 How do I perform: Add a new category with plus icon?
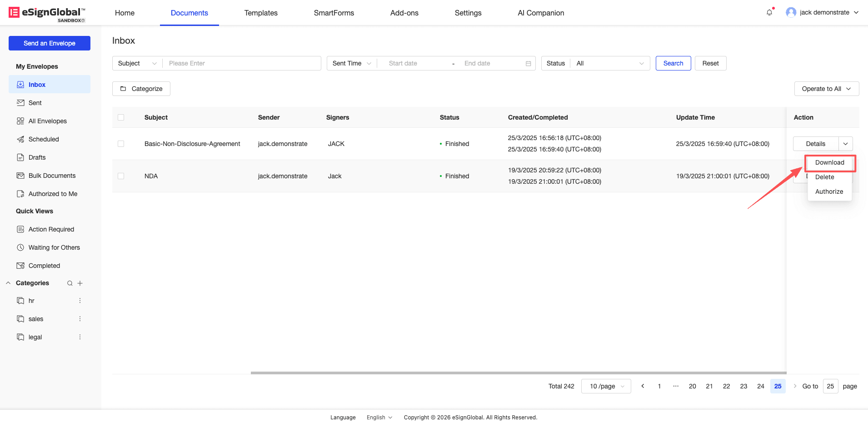(80, 283)
